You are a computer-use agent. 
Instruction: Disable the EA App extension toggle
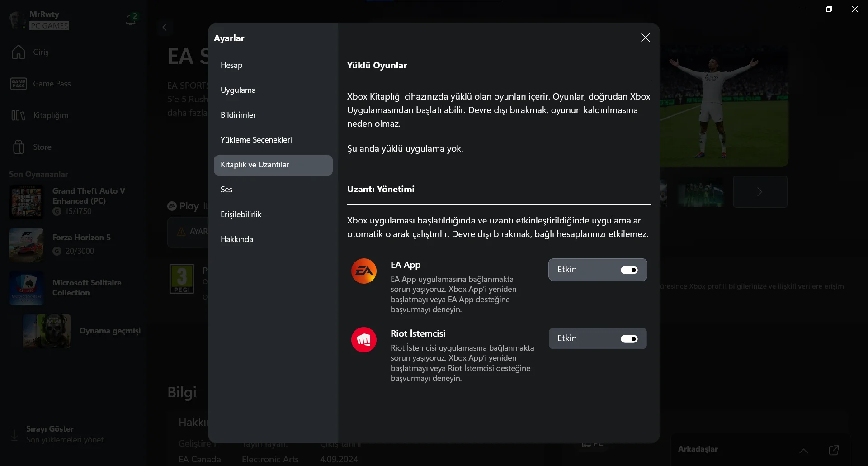629,270
